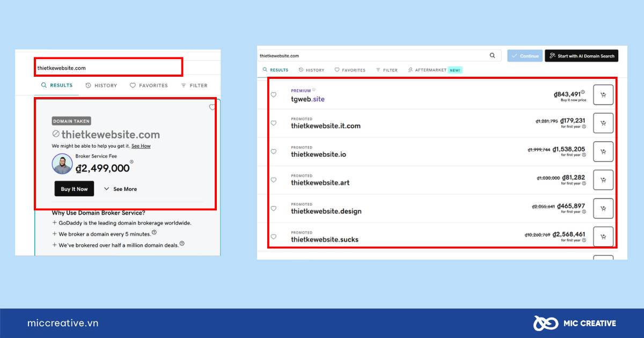Viewport: 644px width, 338px height.
Task: Add thietkewebsite.it.com to the cart
Action: 603,123
